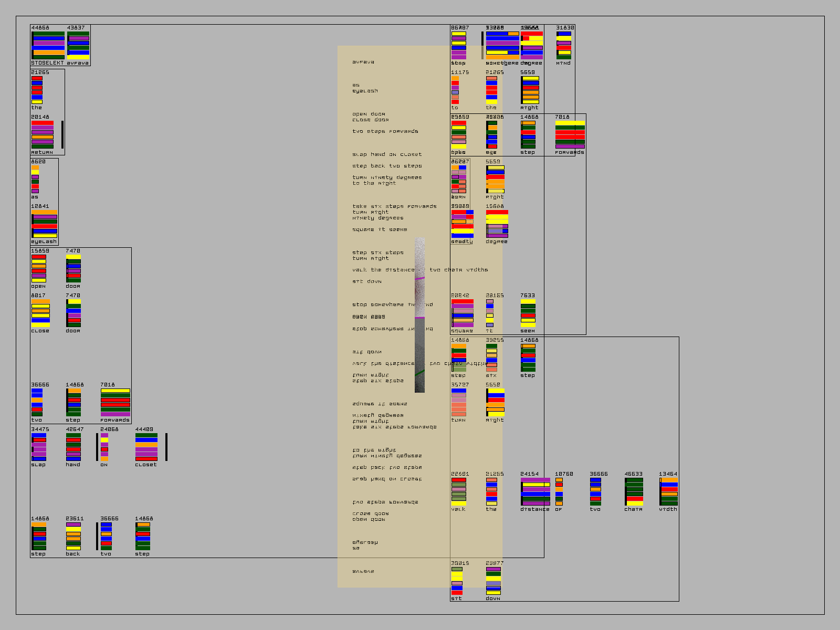Screen dimensions: 840x630
Task: Select the 'eyelash' word block
Action: [x=44, y=224]
